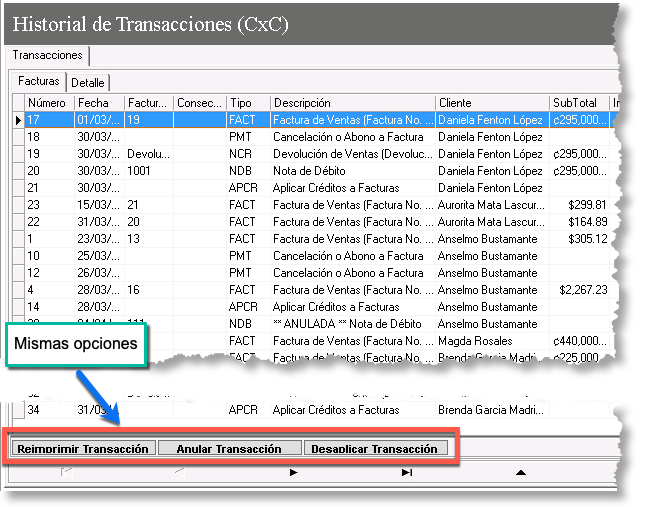
Task: Click the NCR type cell
Action: pos(248,154)
